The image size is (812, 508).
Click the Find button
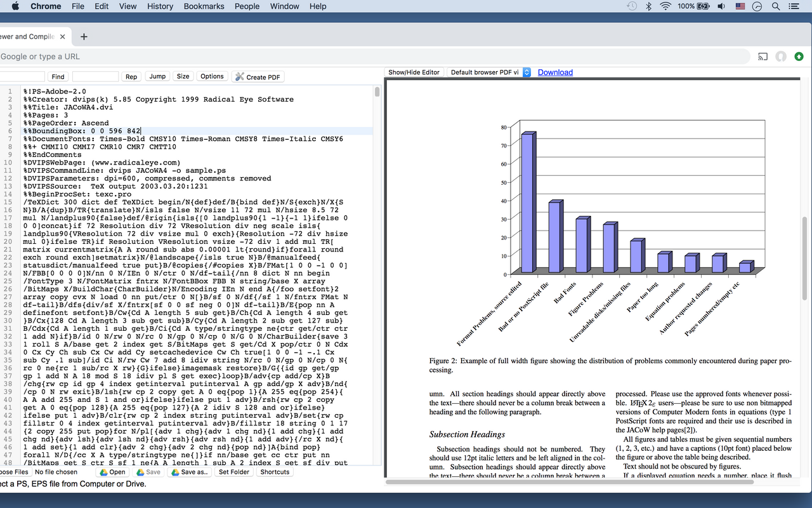tap(58, 77)
